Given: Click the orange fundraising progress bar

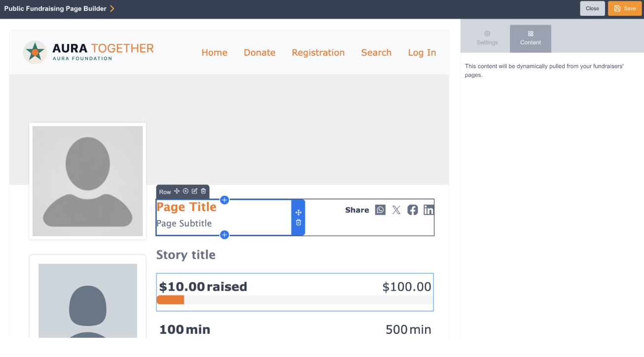Looking at the screenshot, I should tap(170, 300).
